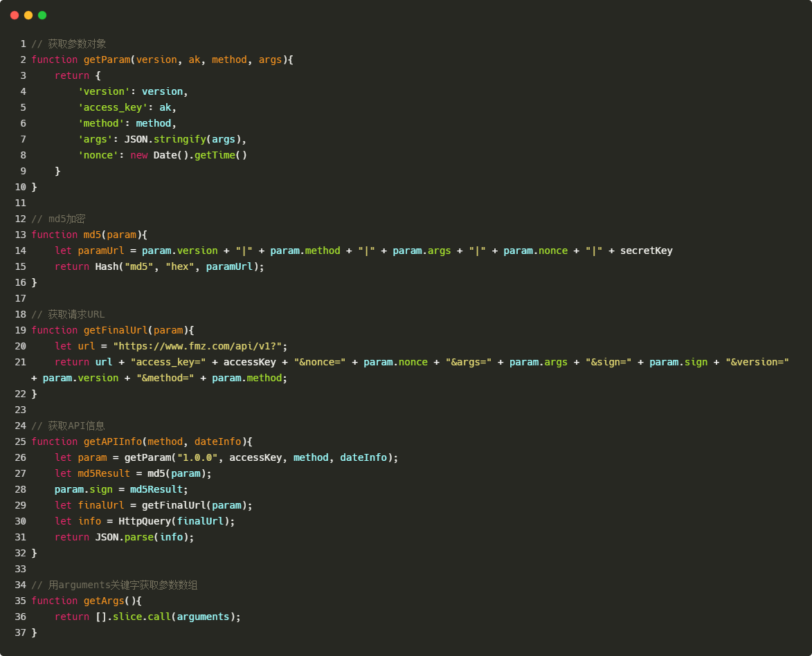812x656 pixels.
Task: Click the "hex" string on line 15
Action: click(180, 267)
